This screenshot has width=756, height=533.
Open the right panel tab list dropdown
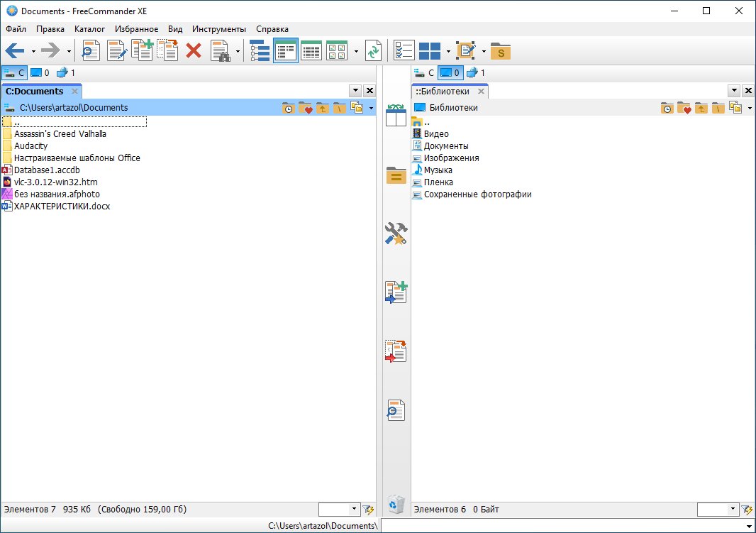coord(734,90)
